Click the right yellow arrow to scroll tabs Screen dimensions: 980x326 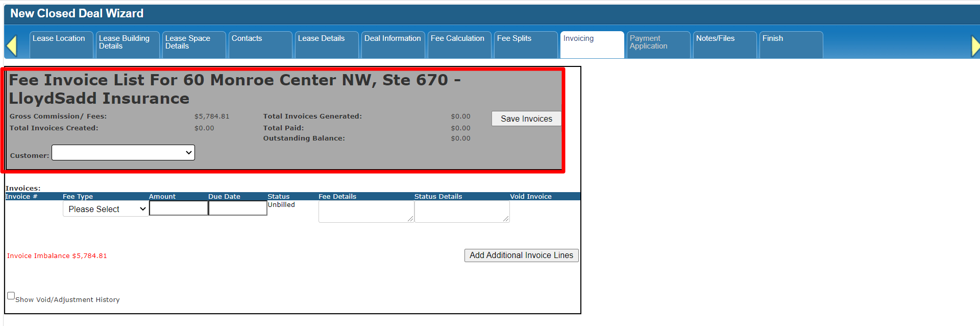tap(975, 46)
